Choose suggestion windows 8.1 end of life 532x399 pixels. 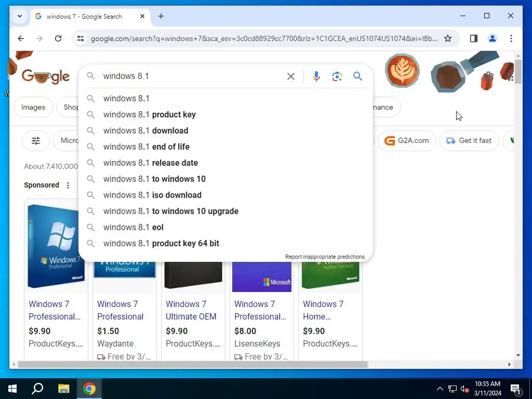[225, 147]
